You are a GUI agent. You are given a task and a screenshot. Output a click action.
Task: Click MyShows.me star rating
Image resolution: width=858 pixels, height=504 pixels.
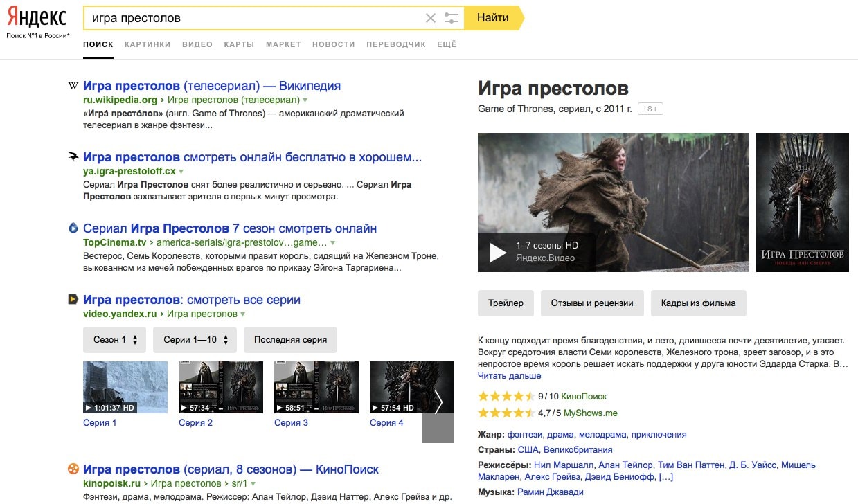tap(506, 413)
